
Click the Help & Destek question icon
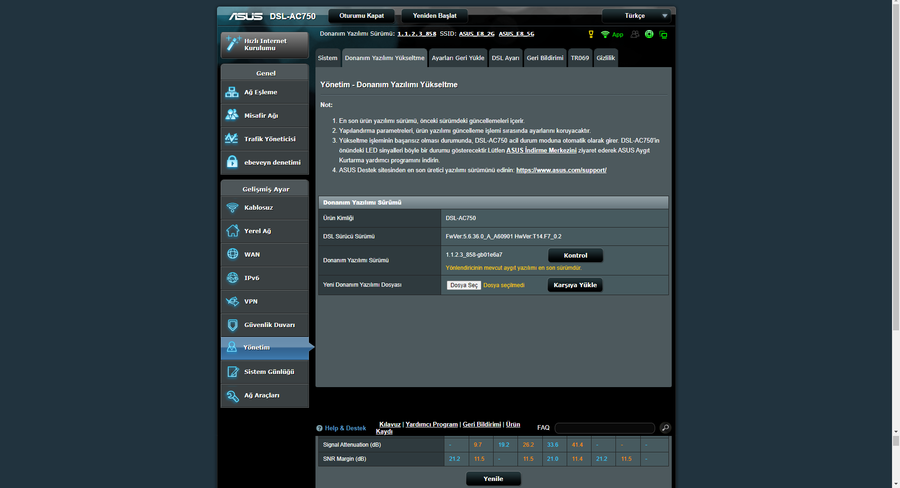[x=319, y=428]
